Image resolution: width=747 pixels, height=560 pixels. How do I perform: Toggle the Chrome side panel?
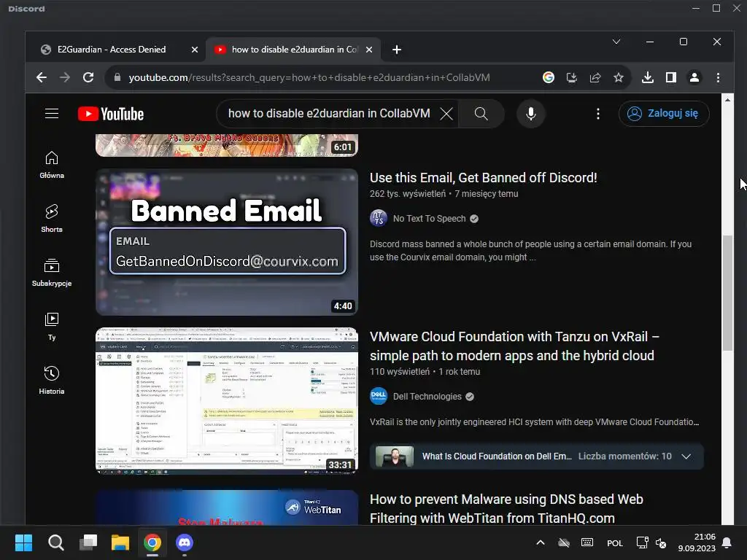pyautogui.click(x=671, y=77)
